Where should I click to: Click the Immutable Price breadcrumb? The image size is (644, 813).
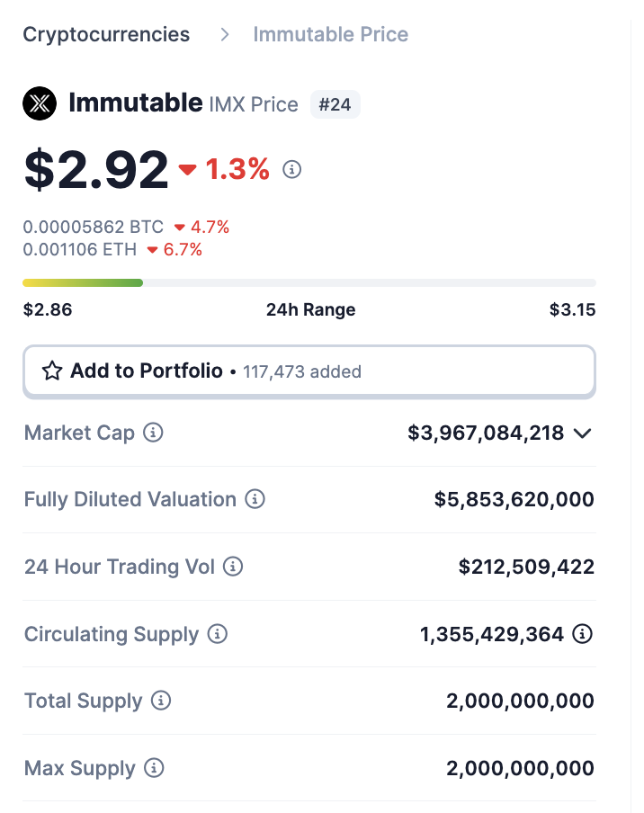coord(330,34)
